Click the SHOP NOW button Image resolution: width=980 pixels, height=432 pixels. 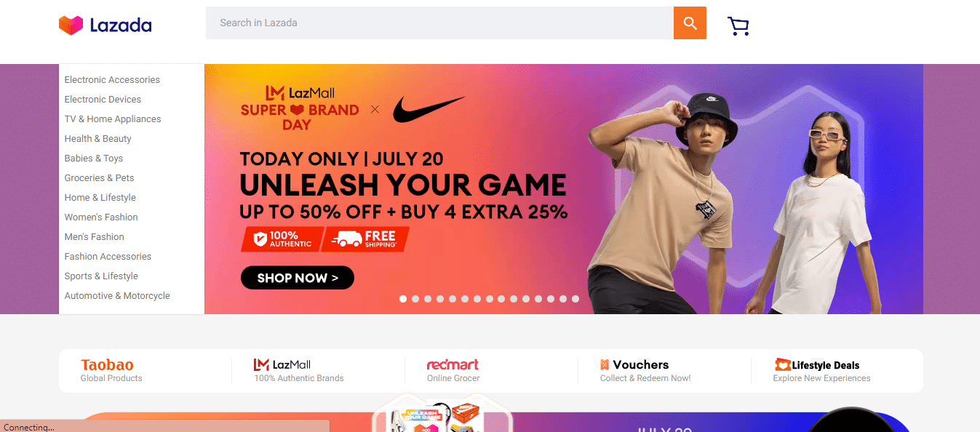tap(298, 278)
